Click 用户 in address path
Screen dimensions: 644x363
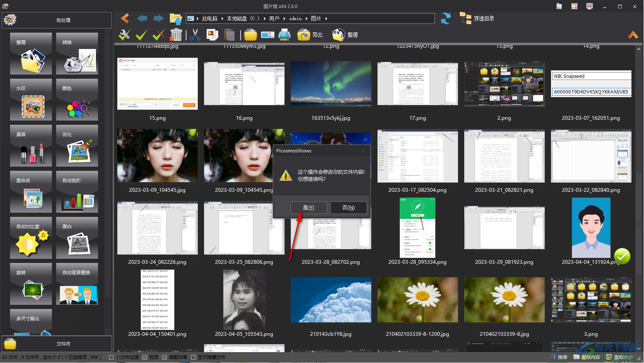[x=274, y=18]
